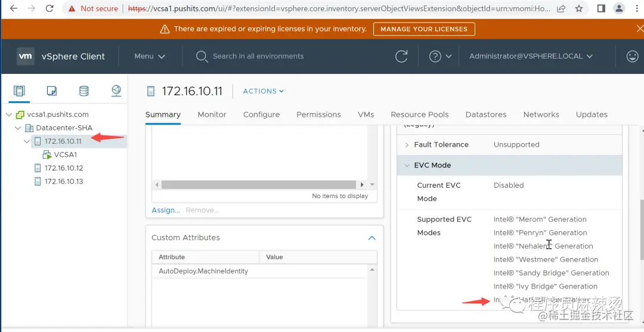This screenshot has width=644, height=332.
Task: Select Datacenter-SHA in the inventory tree
Action: (x=64, y=128)
